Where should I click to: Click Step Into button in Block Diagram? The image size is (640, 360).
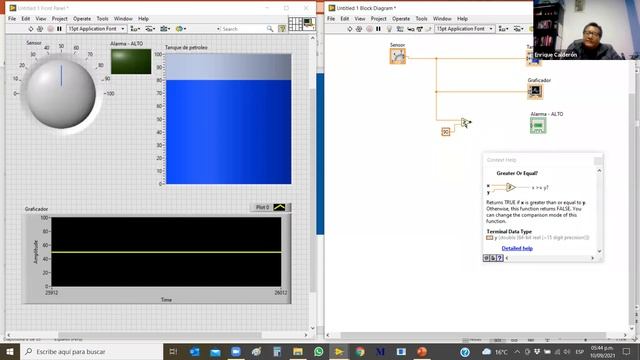pos(410,29)
